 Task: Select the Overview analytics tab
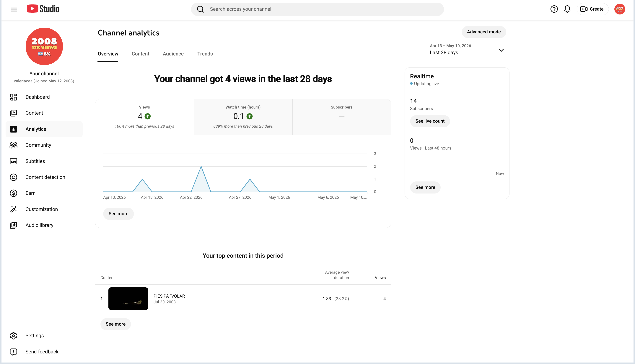coord(108,54)
